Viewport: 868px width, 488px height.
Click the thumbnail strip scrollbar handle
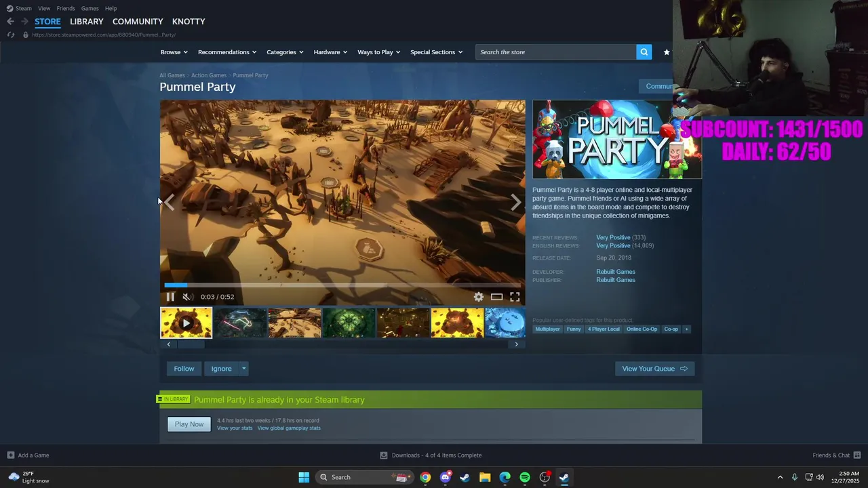coord(191,344)
